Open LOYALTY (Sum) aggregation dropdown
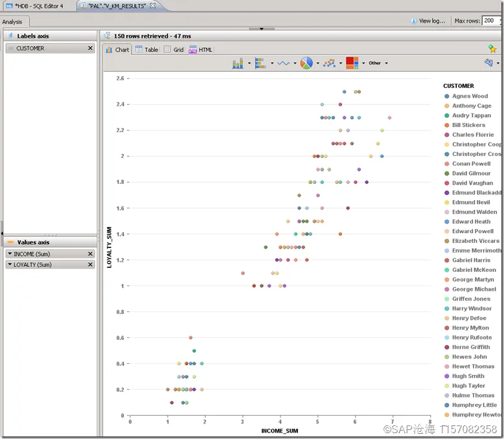Screen dimensions: 504x439 coord(10,264)
